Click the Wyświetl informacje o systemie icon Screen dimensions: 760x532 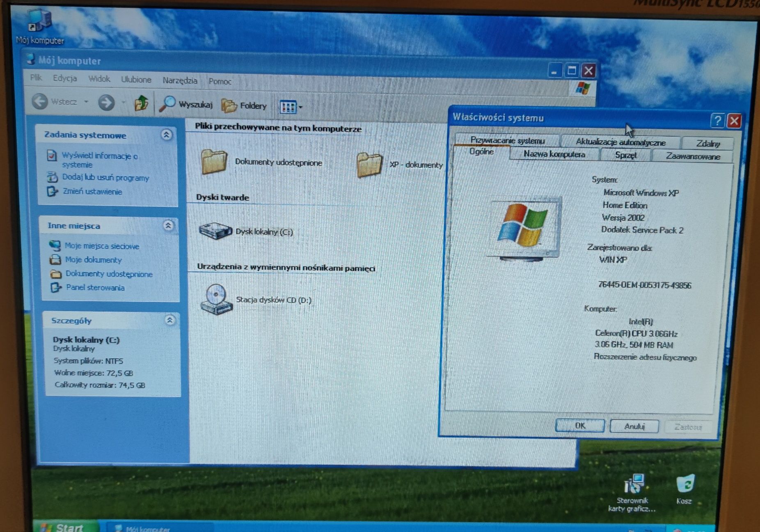(x=52, y=156)
